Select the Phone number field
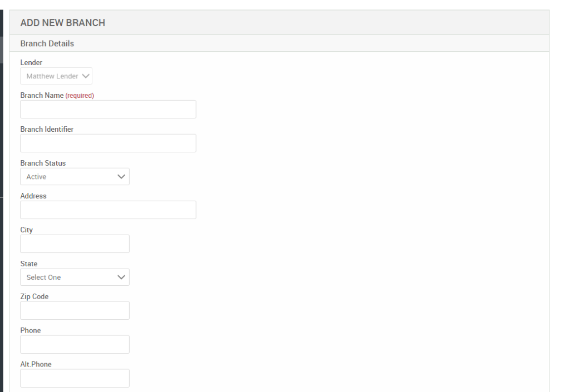The image size is (570, 392). pos(75,344)
